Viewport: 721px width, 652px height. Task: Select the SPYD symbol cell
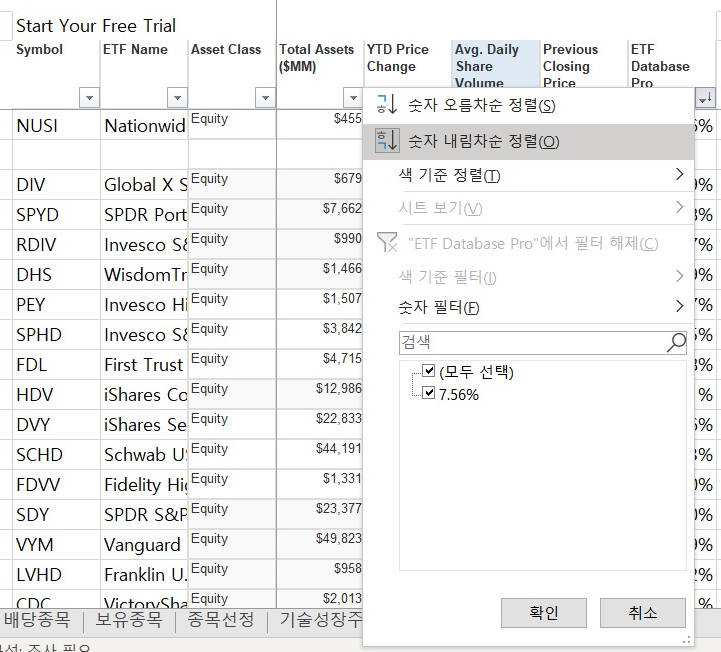[56, 214]
